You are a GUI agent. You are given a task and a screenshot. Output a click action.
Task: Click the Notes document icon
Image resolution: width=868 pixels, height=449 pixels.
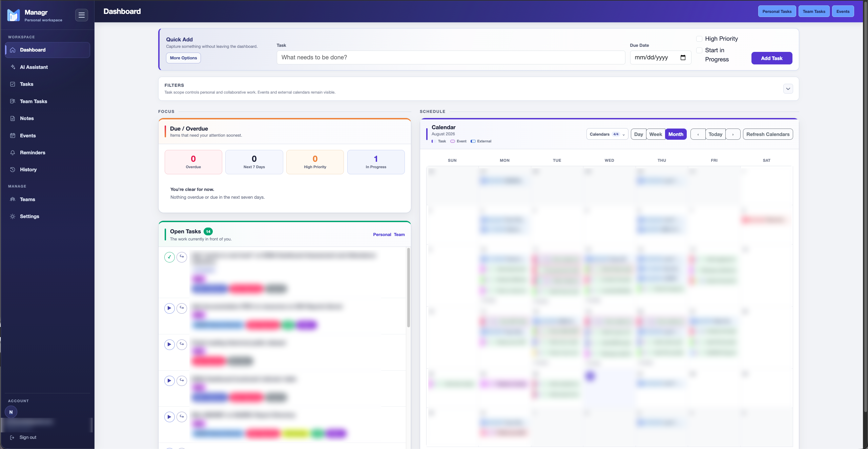pyautogui.click(x=13, y=118)
